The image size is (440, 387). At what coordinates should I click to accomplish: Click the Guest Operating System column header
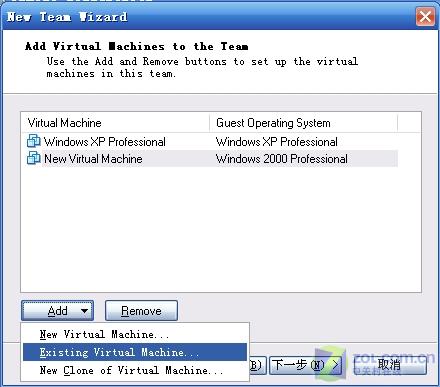point(303,123)
